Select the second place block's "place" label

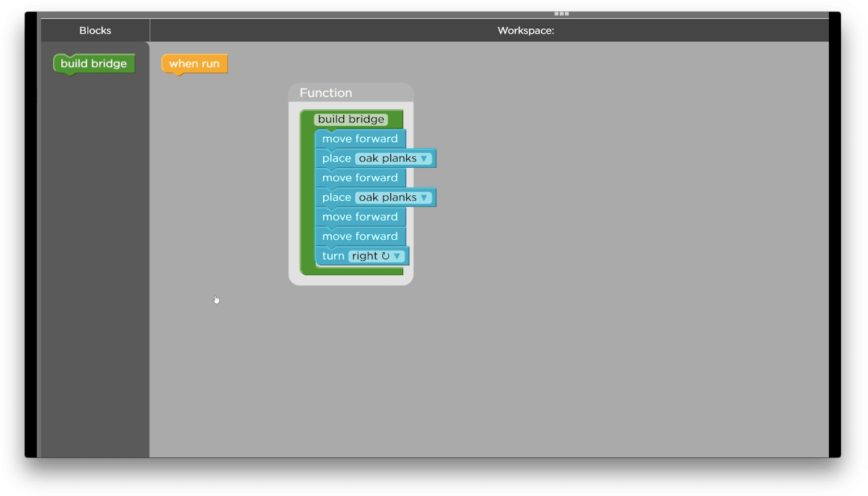[x=337, y=198]
